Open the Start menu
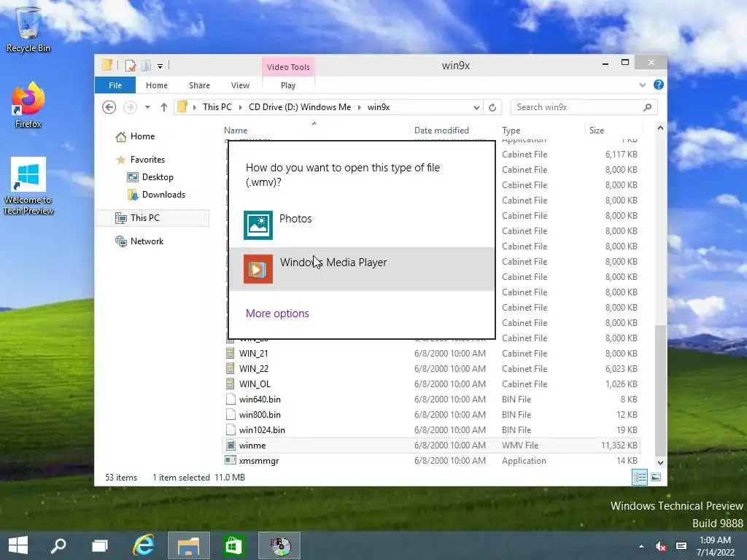Screen dimensions: 747x560 coord(18,545)
